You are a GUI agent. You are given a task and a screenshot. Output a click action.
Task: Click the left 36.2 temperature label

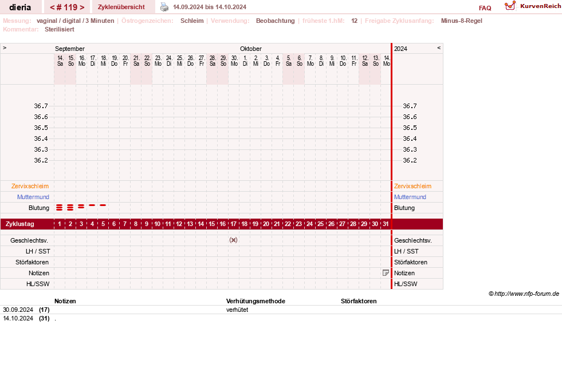41,160
